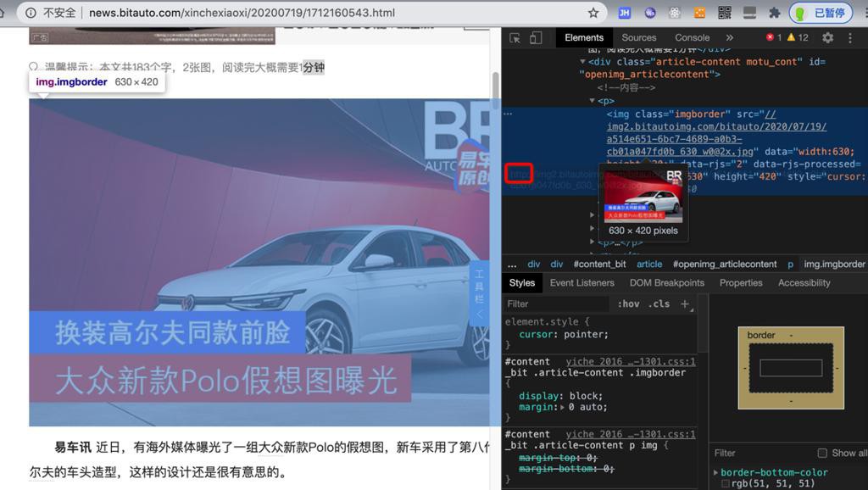Open the Event Listeners tab
The image size is (868, 490).
581,283
